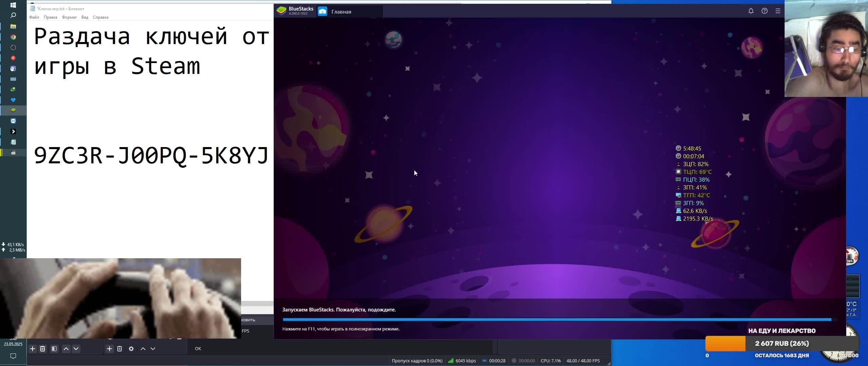Open source properties gear icon
Screen dimensions: 868x366
(x=131, y=348)
